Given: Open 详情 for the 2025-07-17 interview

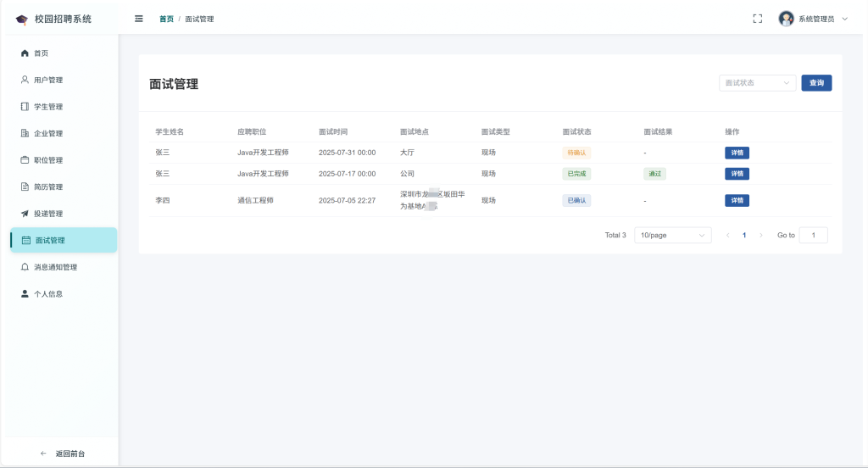Looking at the screenshot, I should click(x=737, y=174).
